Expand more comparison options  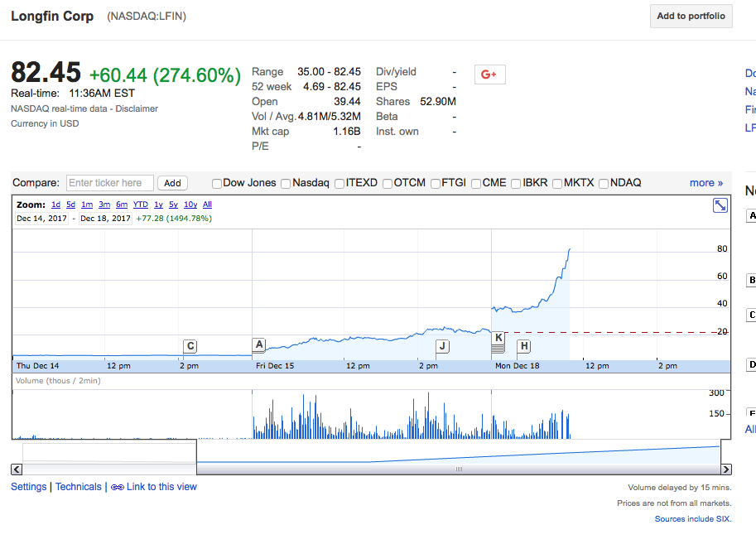pyautogui.click(x=705, y=183)
